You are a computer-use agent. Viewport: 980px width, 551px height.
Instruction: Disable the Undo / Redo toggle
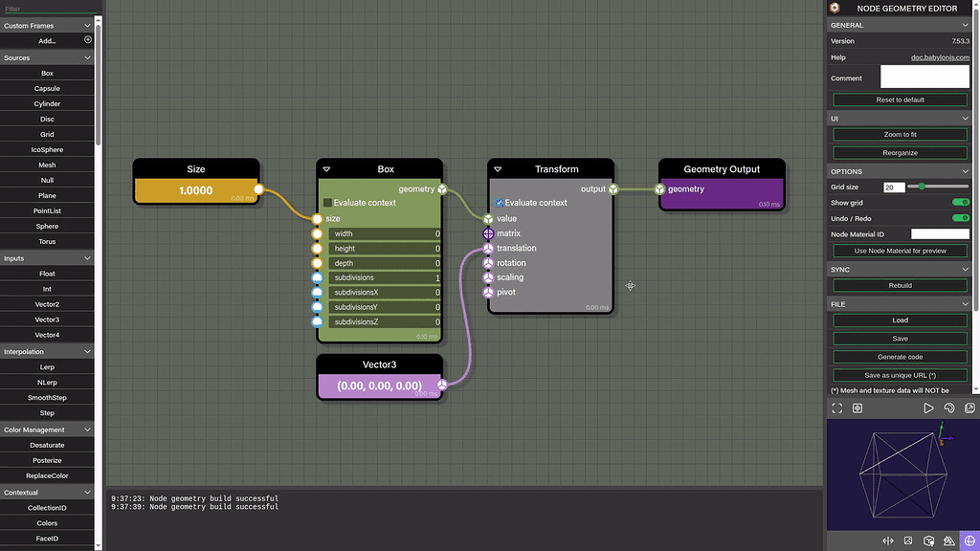960,218
